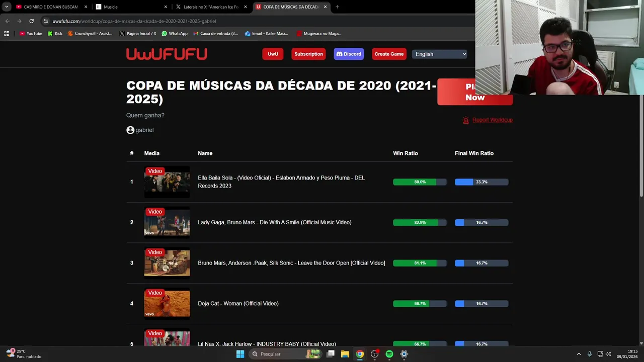Go back with the browser back arrow

click(x=7, y=21)
